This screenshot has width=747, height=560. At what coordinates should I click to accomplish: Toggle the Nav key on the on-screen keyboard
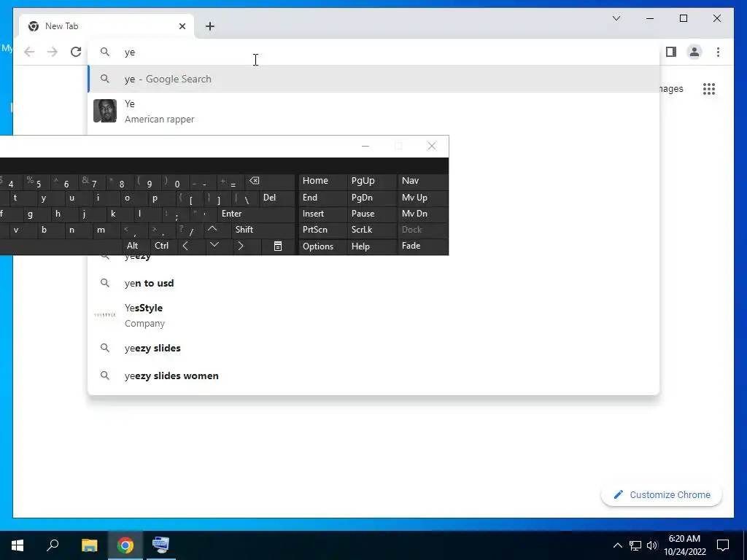(423, 181)
